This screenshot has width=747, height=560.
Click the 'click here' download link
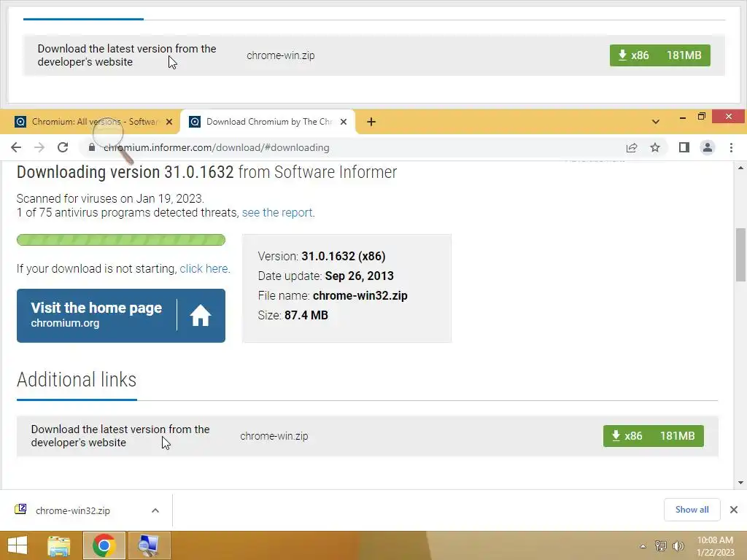pyautogui.click(x=204, y=269)
